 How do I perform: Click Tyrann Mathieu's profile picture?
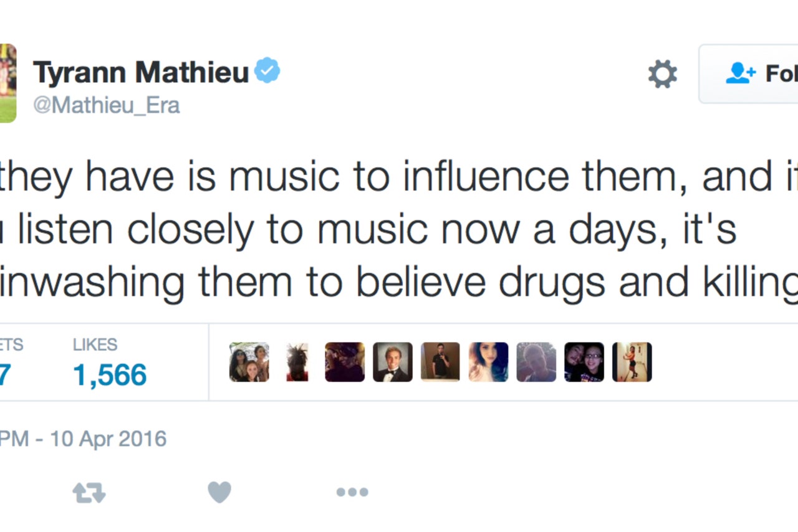7,83
